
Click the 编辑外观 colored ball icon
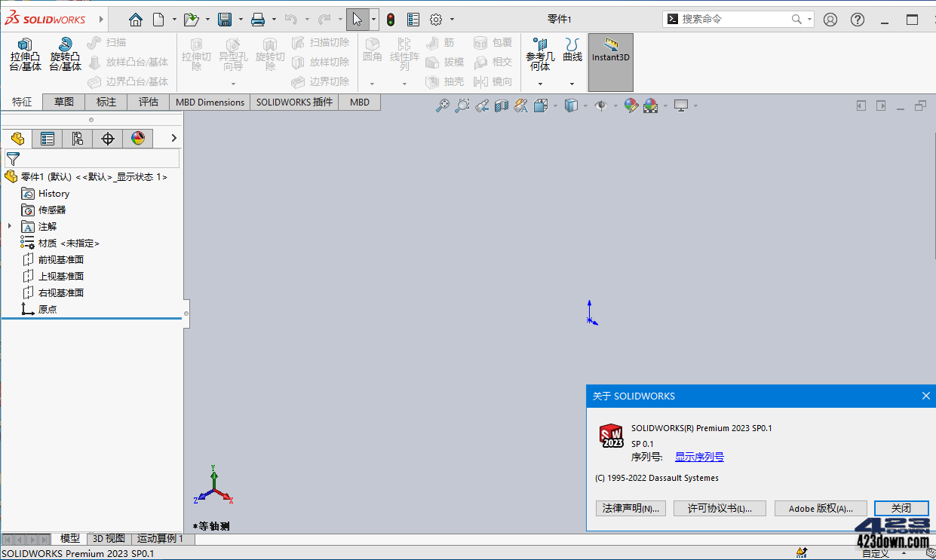(631, 106)
